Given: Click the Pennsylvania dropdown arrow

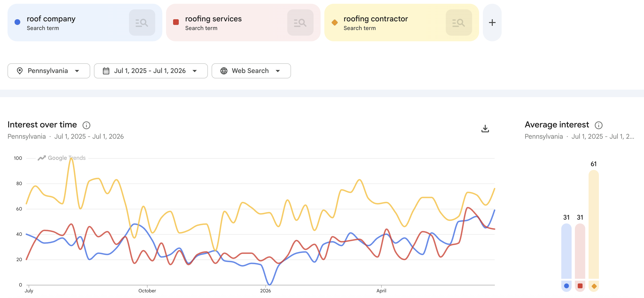Looking at the screenshot, I should [x=77, y=71].
